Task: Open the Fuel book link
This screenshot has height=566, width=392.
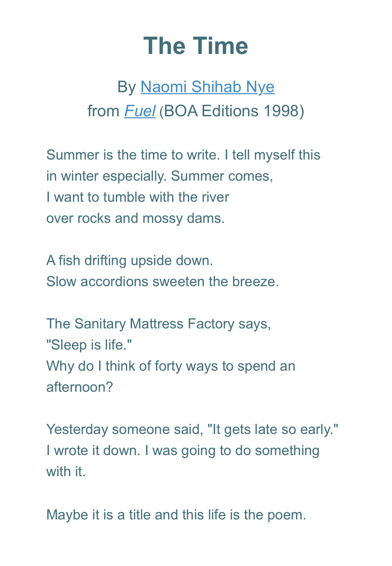Action: 140,111
